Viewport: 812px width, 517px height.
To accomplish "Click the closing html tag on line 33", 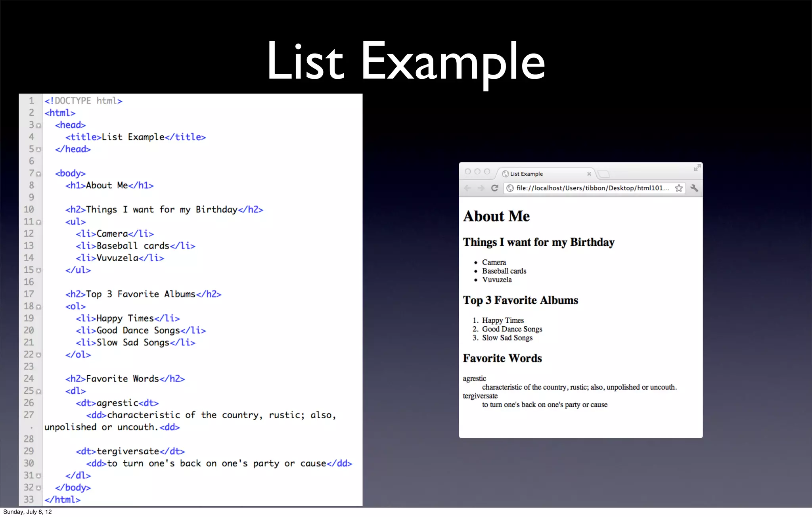I will (63, 500).
